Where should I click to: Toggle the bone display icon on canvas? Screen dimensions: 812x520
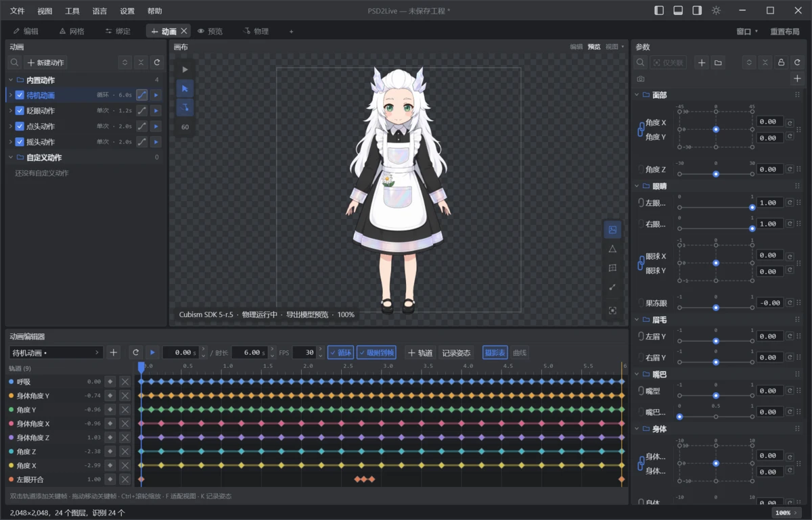pyautogui.click(x=612, y=287)
